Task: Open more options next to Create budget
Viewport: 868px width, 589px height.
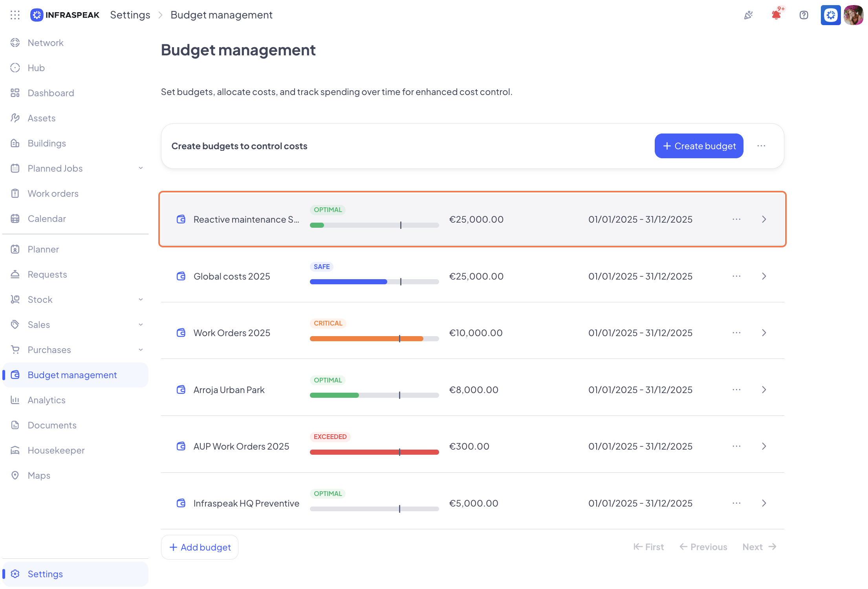Action: (x=761, y=146)
